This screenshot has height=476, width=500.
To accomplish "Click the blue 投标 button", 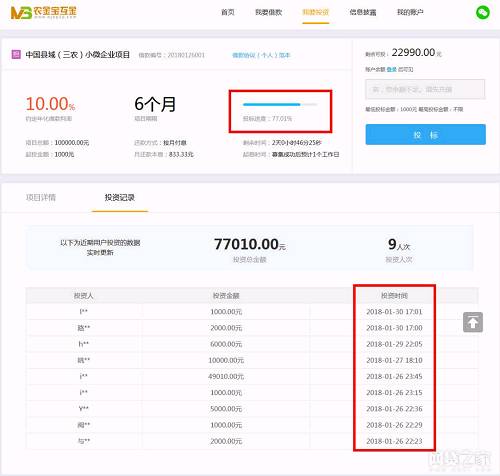I will pos(425,135).
